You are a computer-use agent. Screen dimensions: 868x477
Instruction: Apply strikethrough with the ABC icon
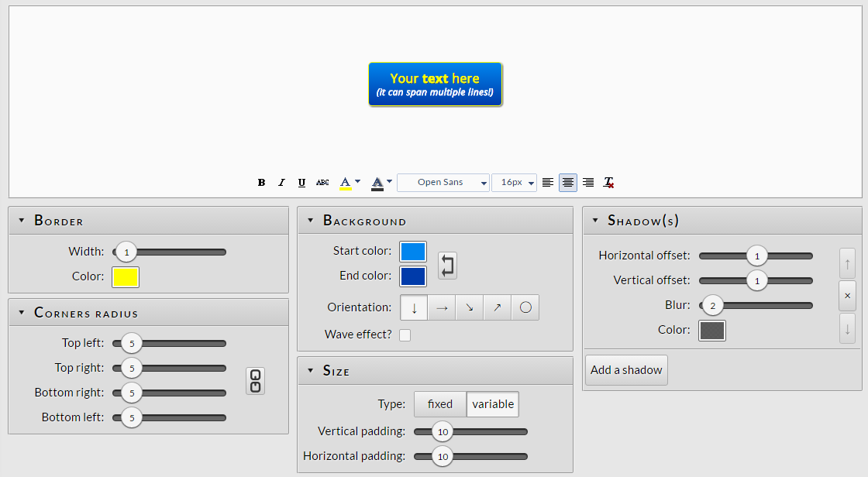(x=322, y=183)
